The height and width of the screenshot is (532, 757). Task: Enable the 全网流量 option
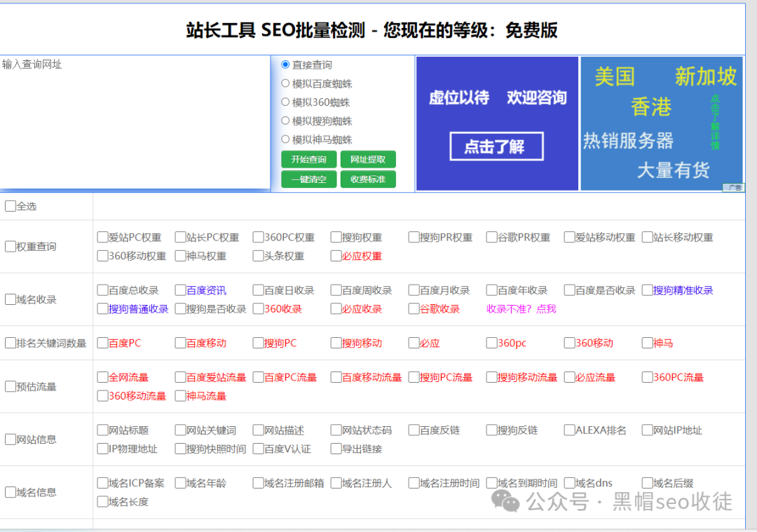point(102,377)
